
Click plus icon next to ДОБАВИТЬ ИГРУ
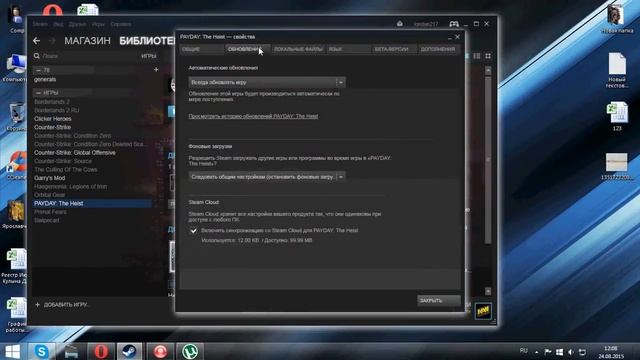38,304
